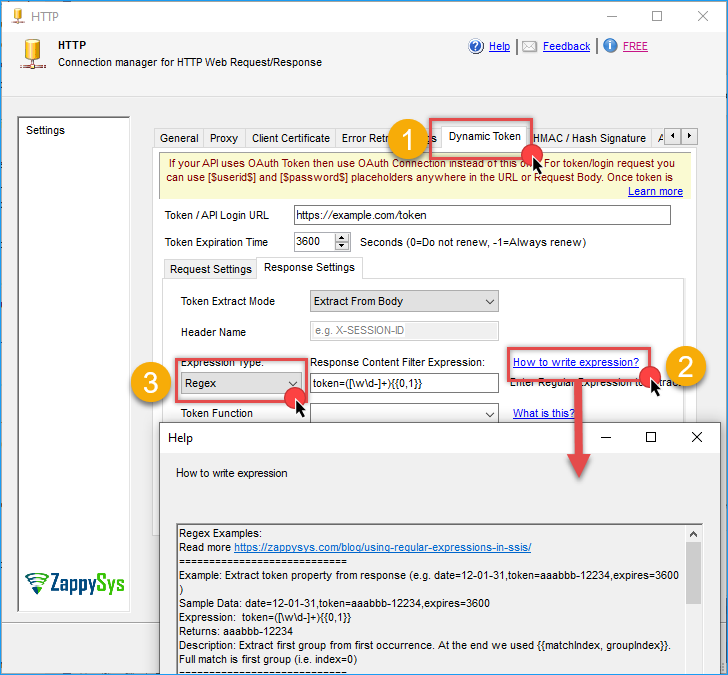Open the Learn more link
The width and height of the screenshot is (728, 675).
tap(655, 191)
